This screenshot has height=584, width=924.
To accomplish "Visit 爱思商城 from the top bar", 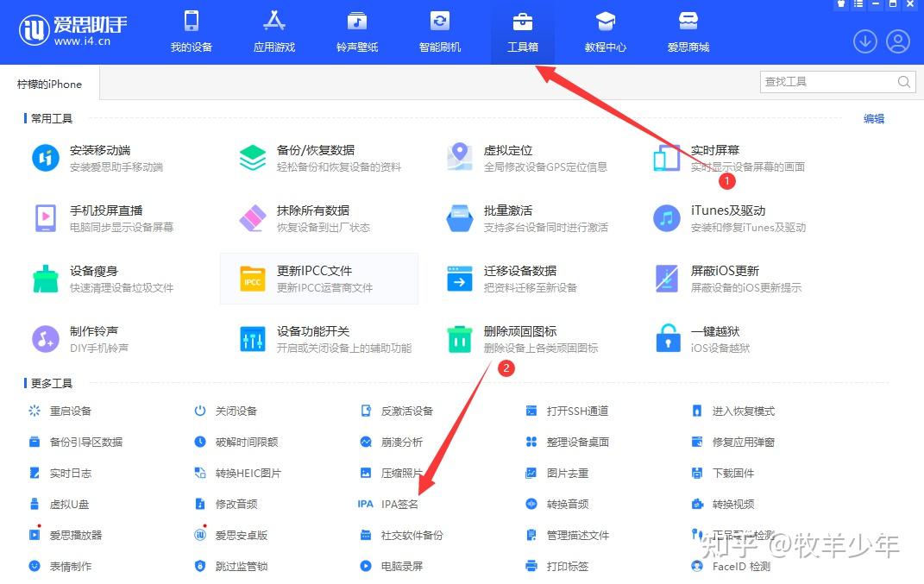I will point(688,31).
